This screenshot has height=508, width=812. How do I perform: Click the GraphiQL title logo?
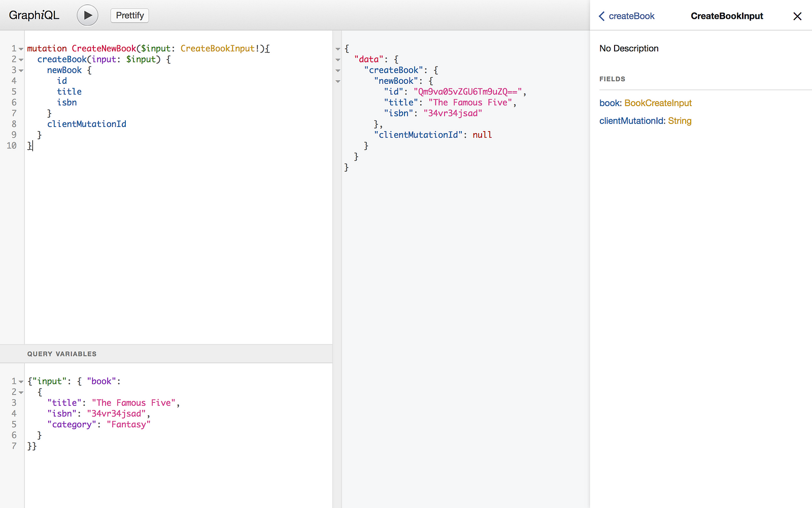point(34,15)
